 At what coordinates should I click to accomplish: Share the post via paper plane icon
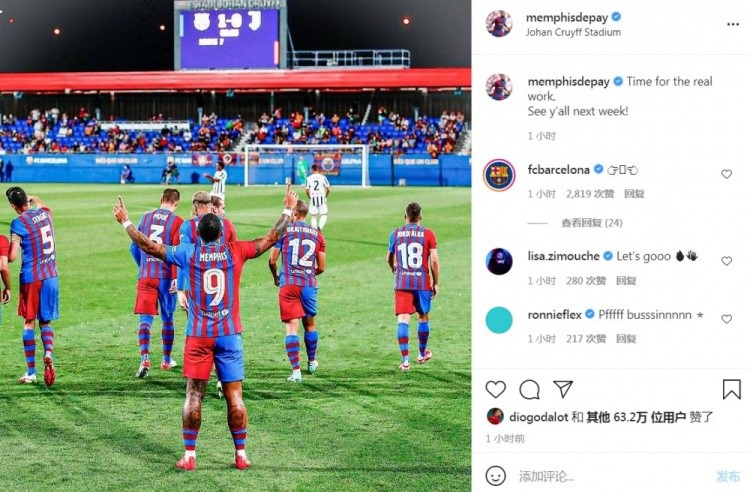tap(563, 389)
